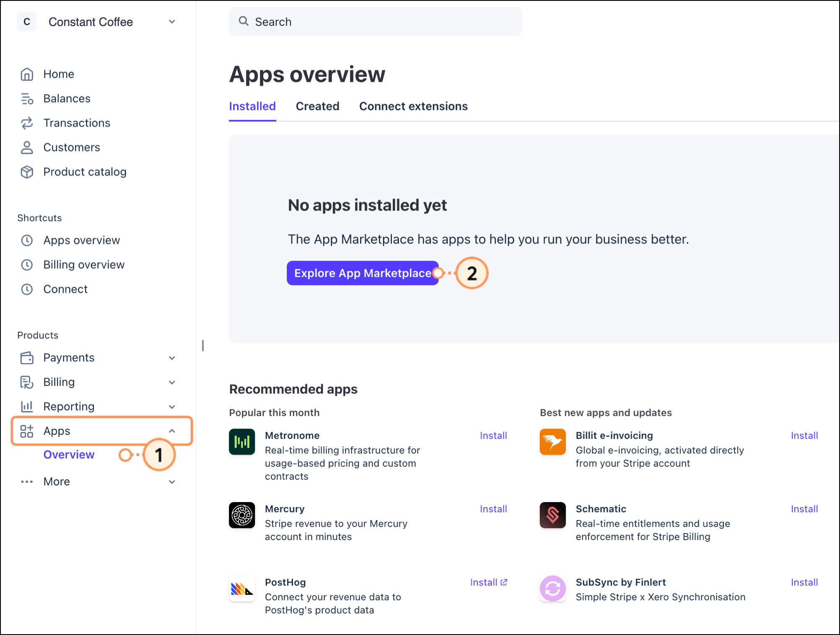Click the Balances icon in sidebar
Viewport: 840px width, 635px height.
[x=27, y=99]
